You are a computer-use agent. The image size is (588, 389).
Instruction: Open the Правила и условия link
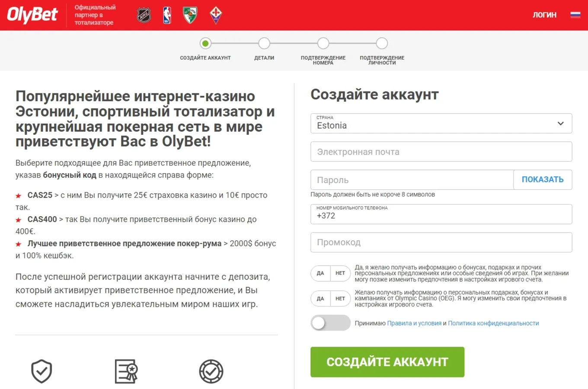point(414,323)
